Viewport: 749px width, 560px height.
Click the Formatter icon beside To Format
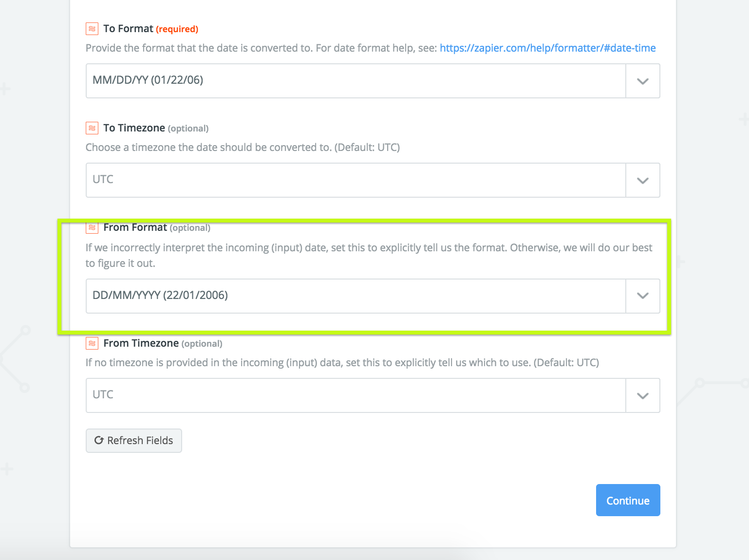pyautogui.click(x=92, y=29)
